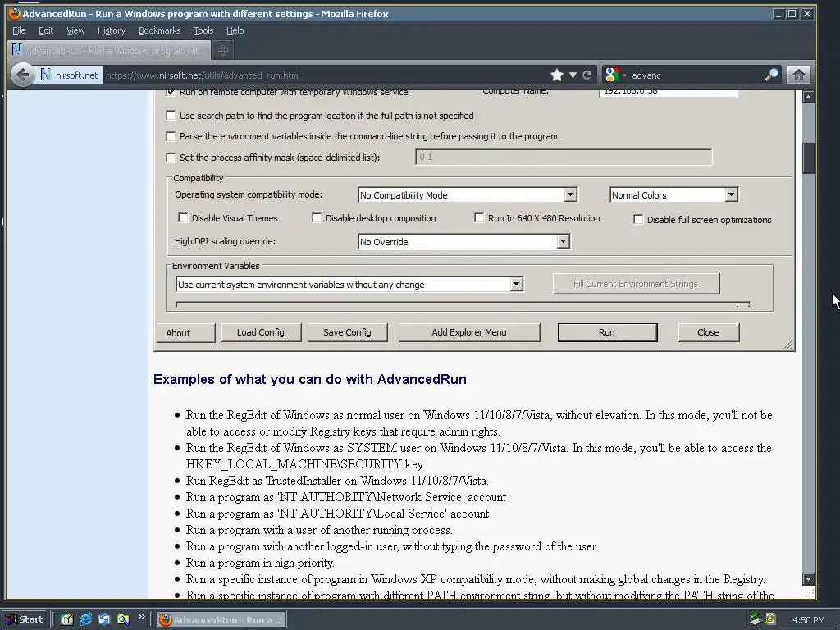Image resolution: width=840 pixels, height=630 pixels.
Task: Click 'Run RegEdit as TrustedInstaller' list line
Action: (x=337, y=481)
